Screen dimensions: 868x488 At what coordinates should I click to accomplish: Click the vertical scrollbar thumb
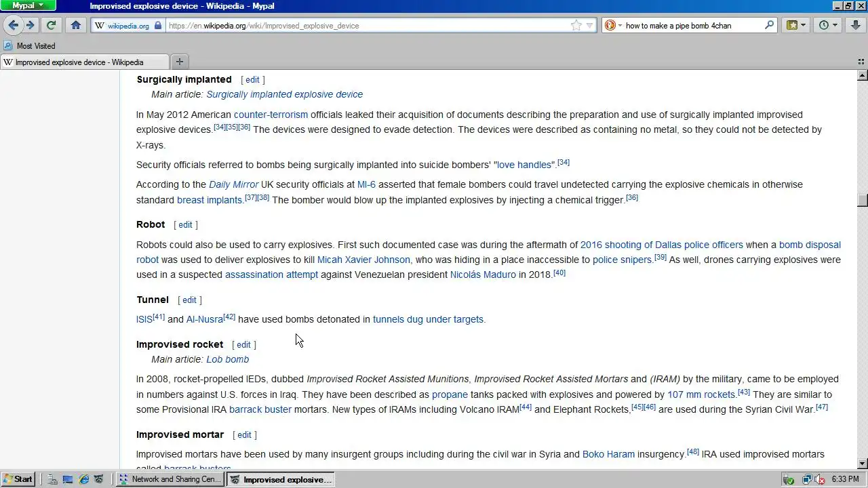click(863, 200)
